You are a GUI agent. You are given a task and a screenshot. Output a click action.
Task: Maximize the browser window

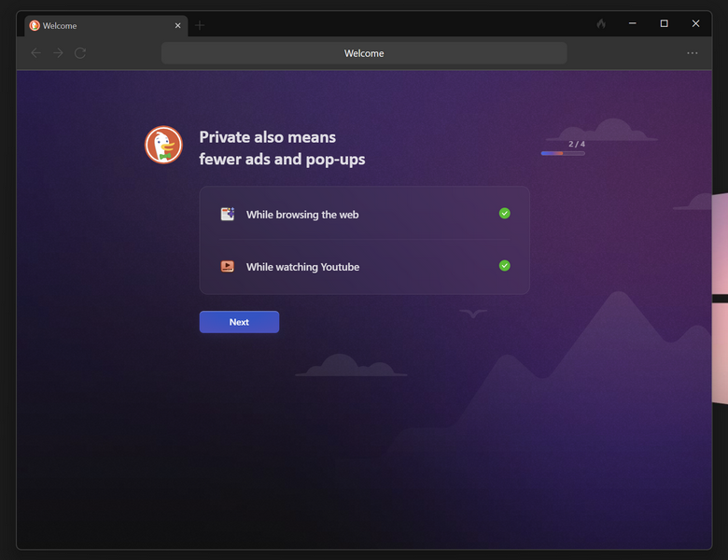pyautogui.click(x=664, y=23)
